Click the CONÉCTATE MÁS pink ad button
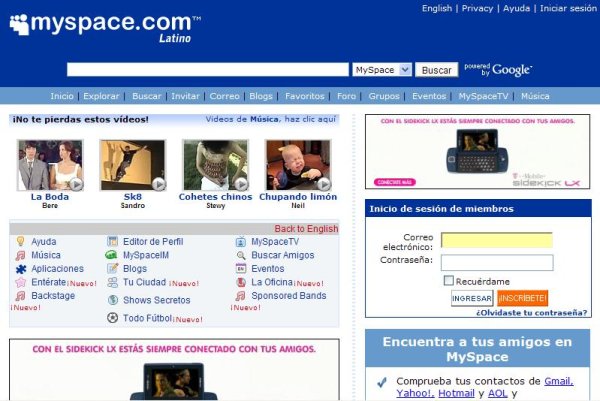600x401 pixels. [395, 182]
